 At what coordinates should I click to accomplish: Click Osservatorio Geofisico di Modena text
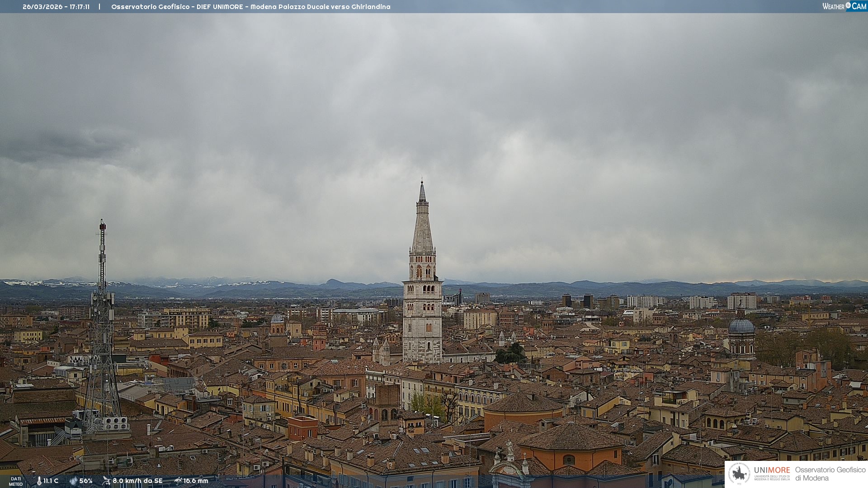pos(830,474)
